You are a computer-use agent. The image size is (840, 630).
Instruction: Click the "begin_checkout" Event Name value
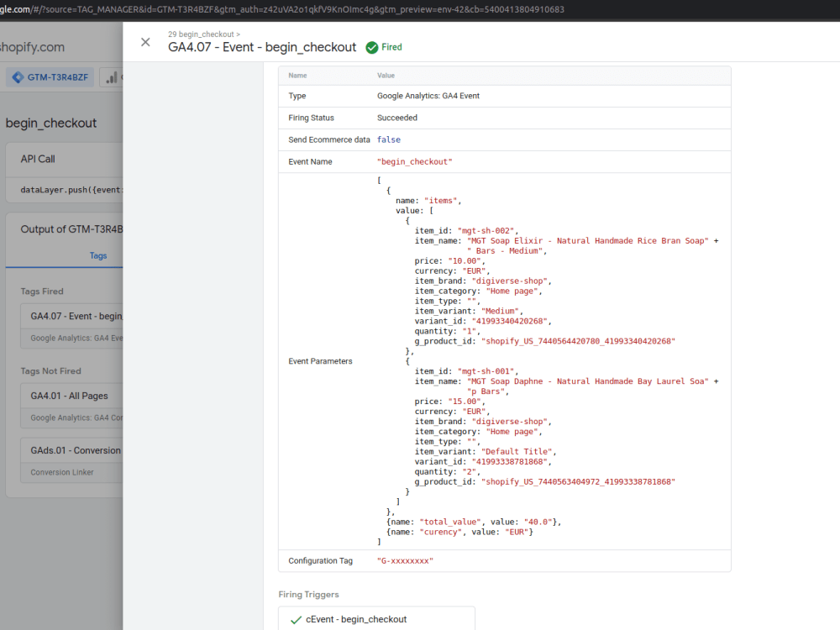[x=415, y=162]
